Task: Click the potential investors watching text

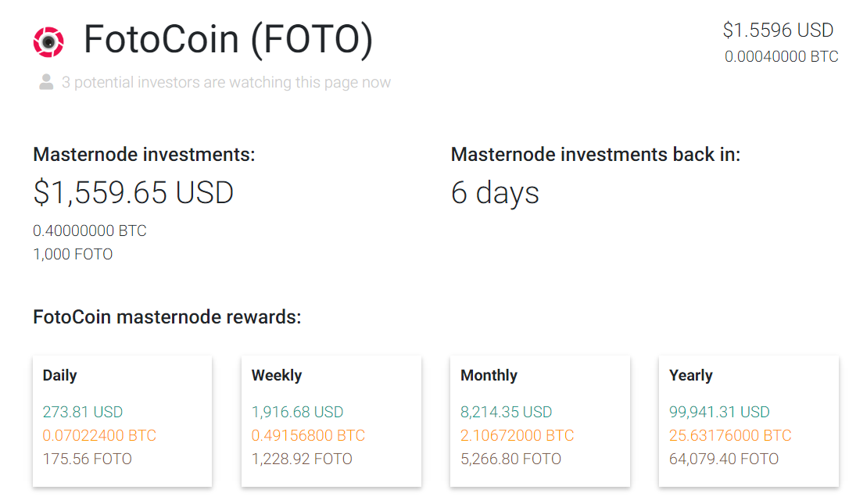Action: coord(226,82)
